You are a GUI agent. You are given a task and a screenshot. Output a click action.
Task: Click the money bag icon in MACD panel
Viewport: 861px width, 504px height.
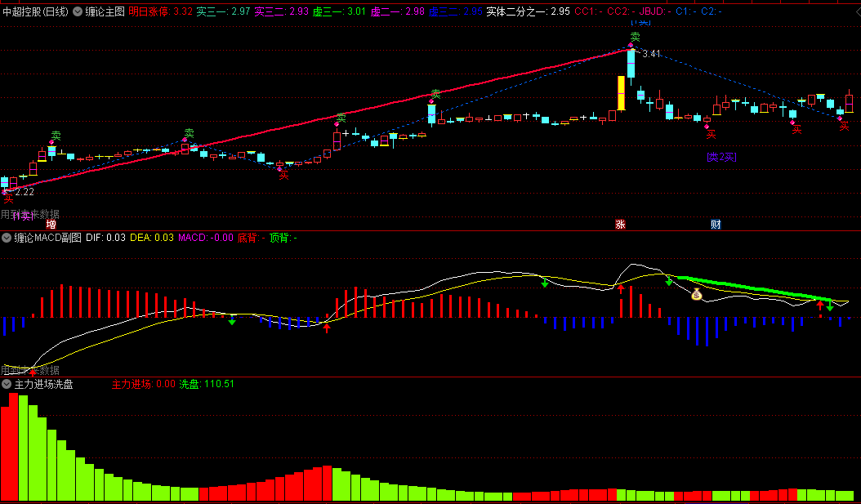tap(697, 295)
